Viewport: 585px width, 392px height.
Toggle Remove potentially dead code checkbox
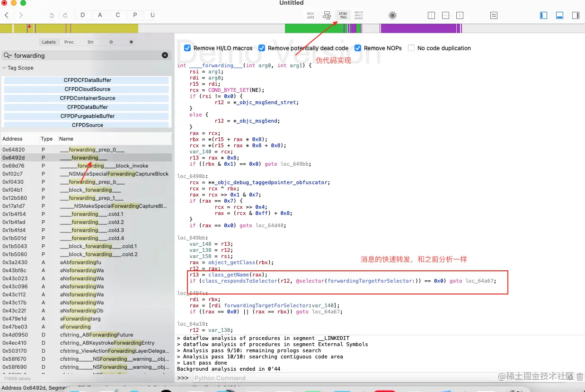pos(262,48)
